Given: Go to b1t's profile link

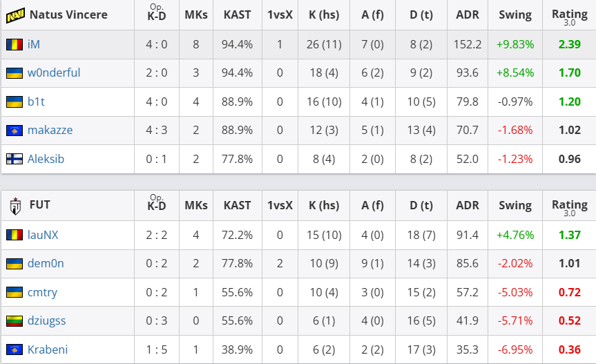Looking at the screenshot, I should point(36,102).
